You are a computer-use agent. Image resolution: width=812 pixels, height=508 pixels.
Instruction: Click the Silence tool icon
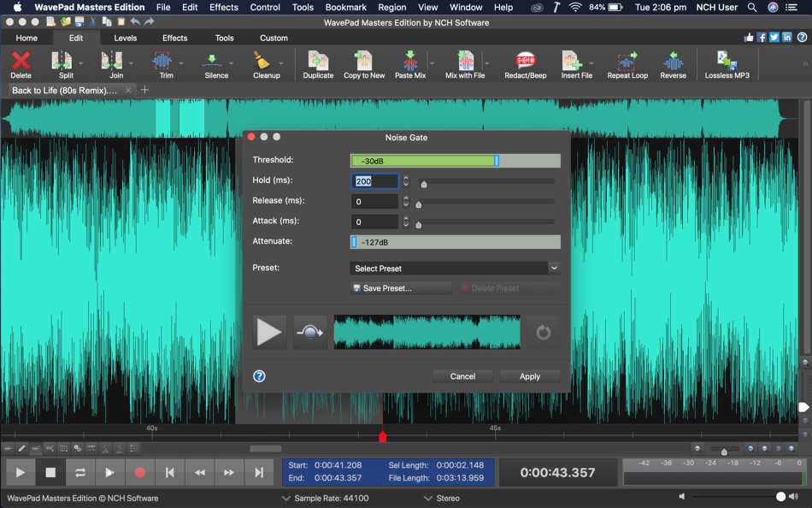point(212,62)
